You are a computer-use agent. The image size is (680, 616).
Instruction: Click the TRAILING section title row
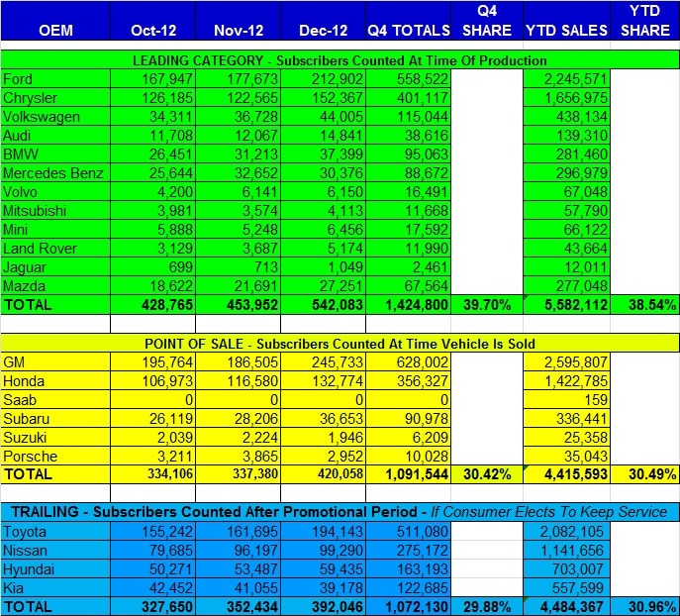[x=340, y=512]
